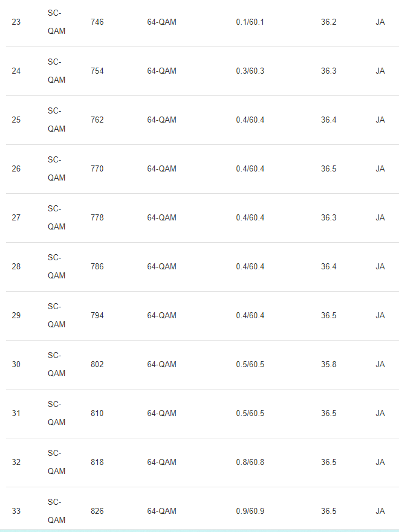This screenshot has width=399, height=532.
Task: Select channel number 23 cell
Action: 16,22
